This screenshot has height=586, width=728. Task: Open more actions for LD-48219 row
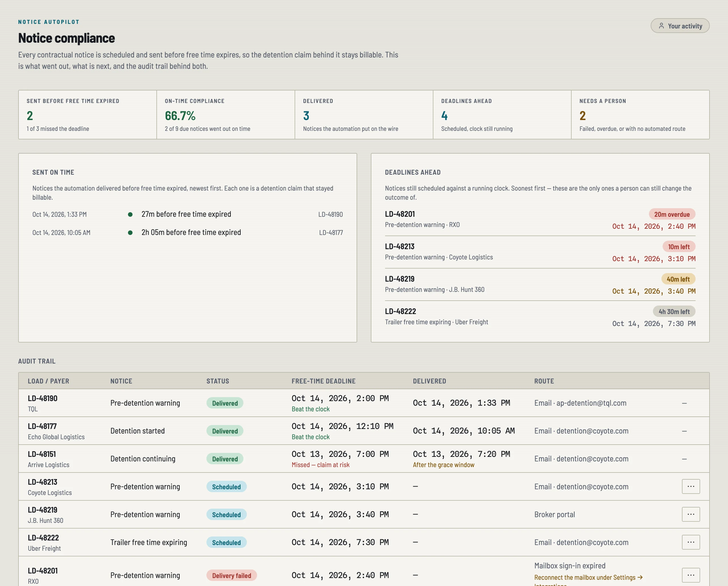point(690,514)
